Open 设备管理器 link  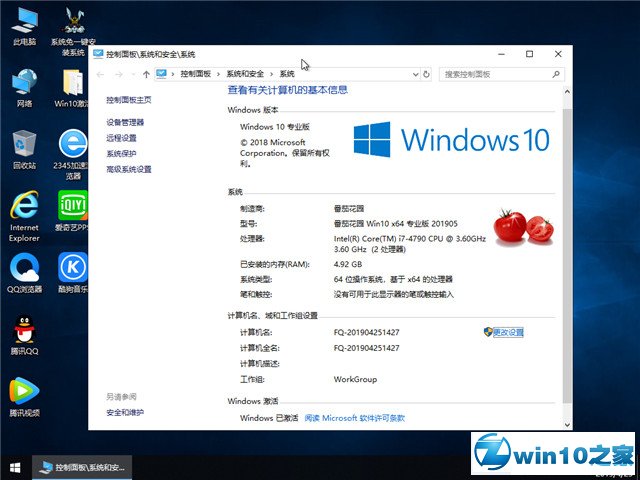125,122
